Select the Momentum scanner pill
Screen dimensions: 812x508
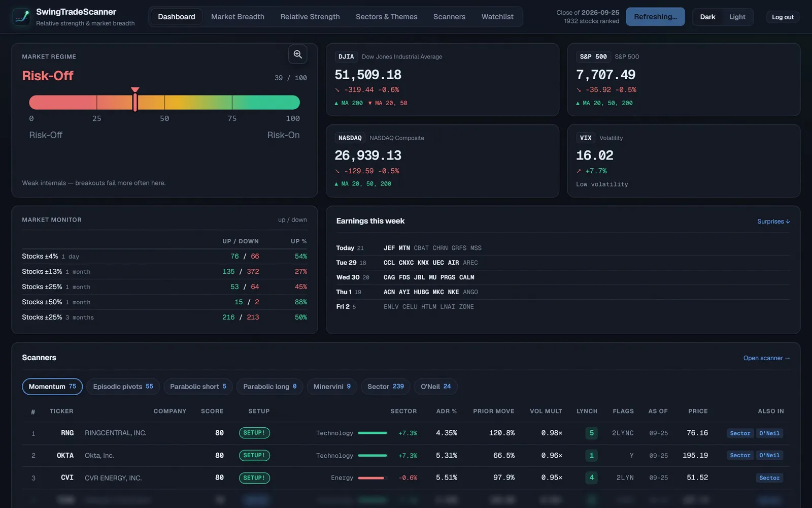click(x=52, y=387)
